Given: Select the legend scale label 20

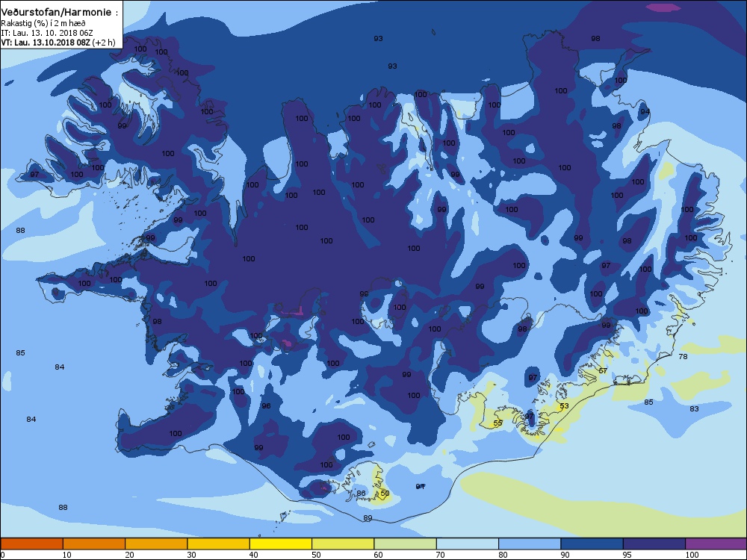Looking at the screenshot, I should point(129,555).
